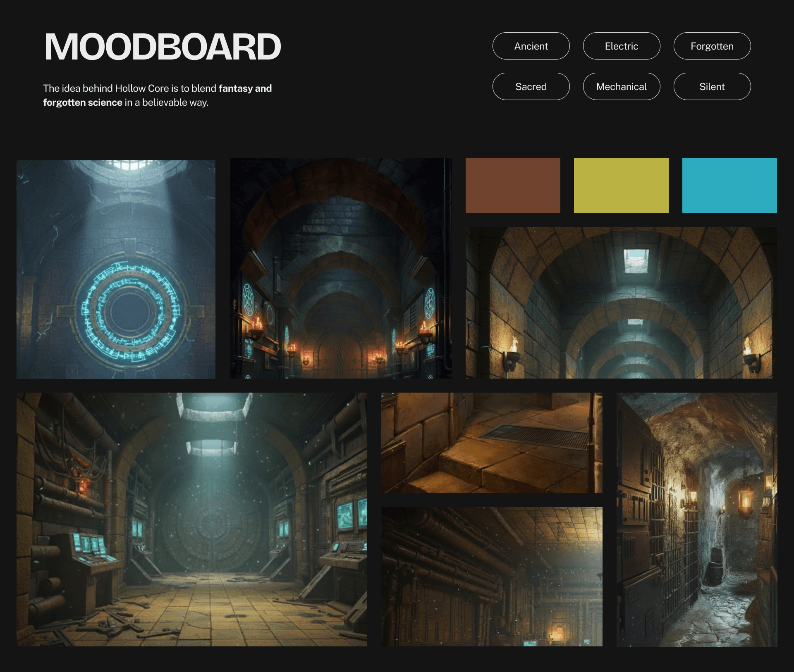Pick the olive yellow color swatch
This screenshot has width=794, height=672.
[621, 186]
